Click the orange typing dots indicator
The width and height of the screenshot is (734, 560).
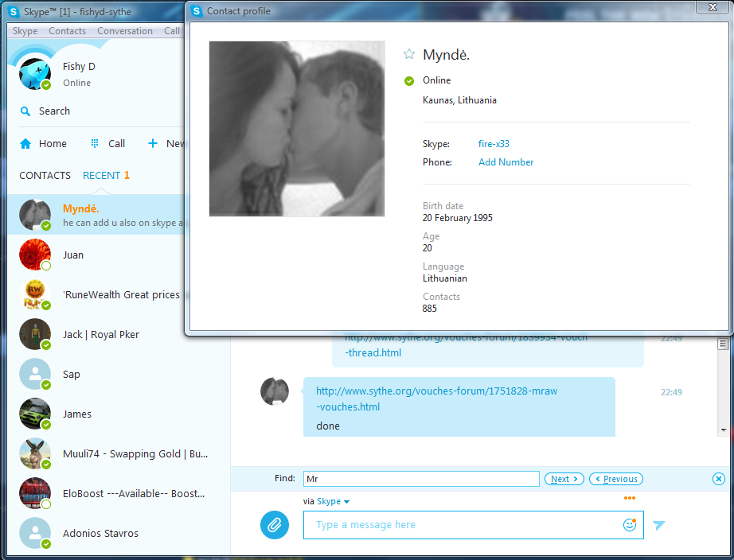tap(630, 498)
